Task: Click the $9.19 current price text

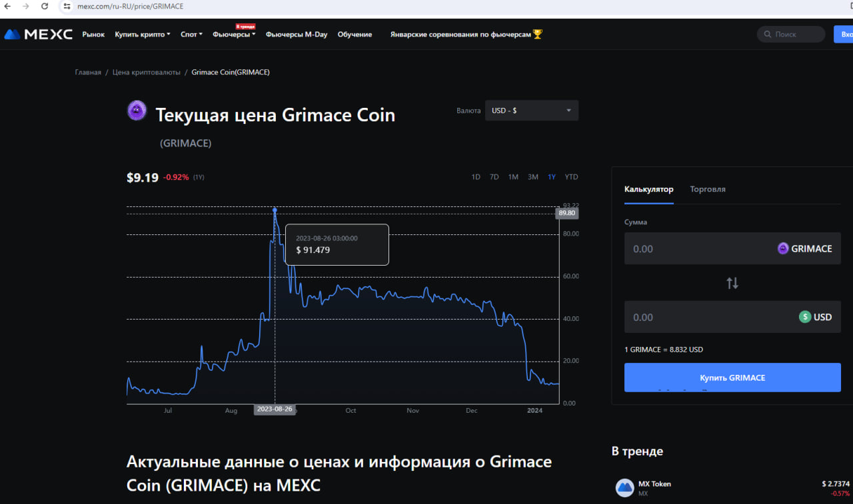Action: (x=143, y=177)
